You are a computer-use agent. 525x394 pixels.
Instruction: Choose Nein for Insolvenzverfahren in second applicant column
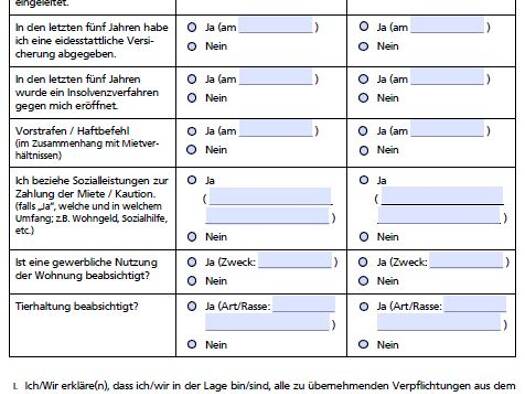click(x=363, y=98)
